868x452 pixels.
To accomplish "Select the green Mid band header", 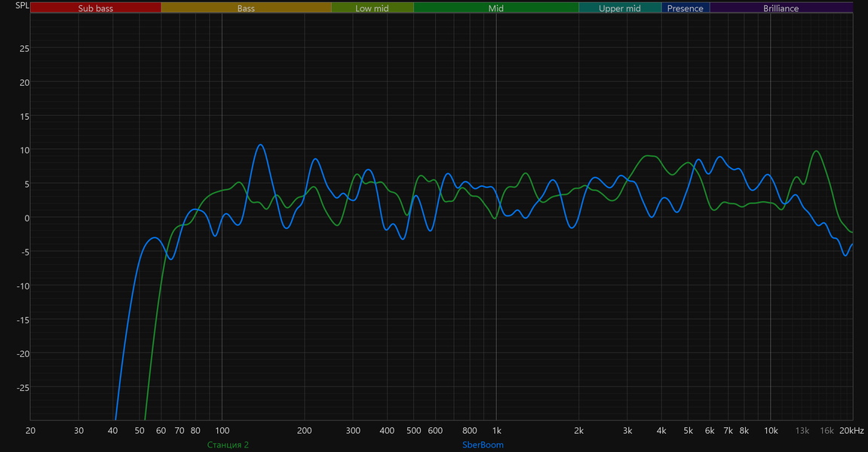I will 496,8.
